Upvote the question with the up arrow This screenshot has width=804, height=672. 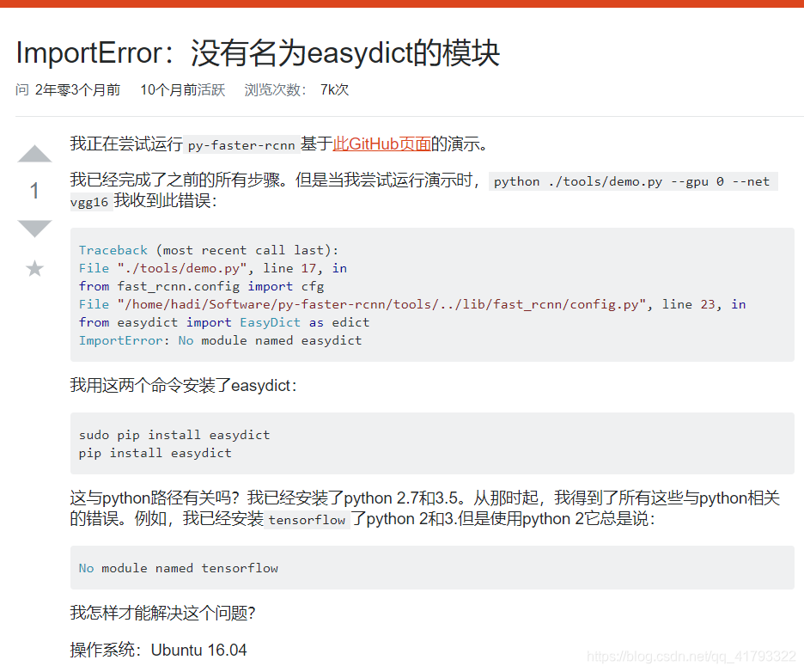pos(33,154)
